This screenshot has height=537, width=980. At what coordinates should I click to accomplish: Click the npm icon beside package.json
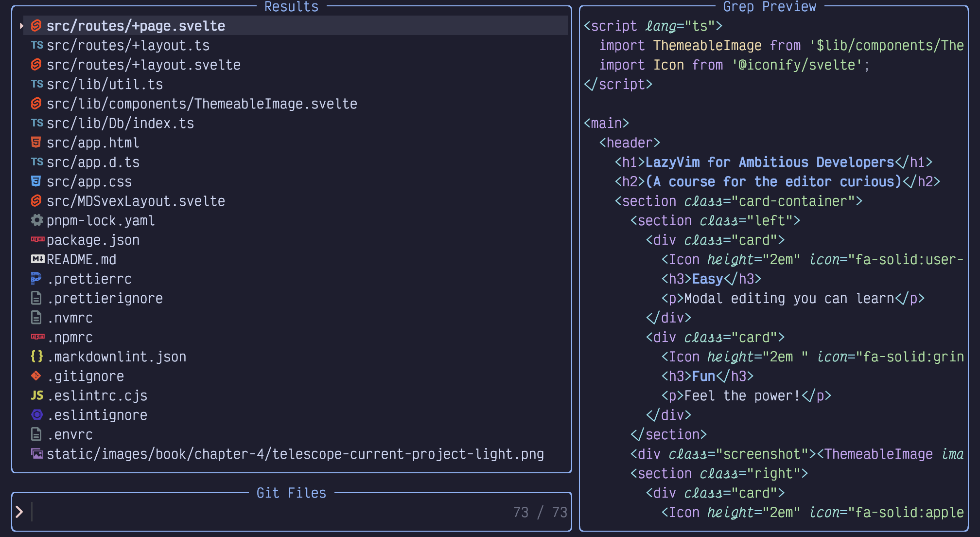coord(37,239)
